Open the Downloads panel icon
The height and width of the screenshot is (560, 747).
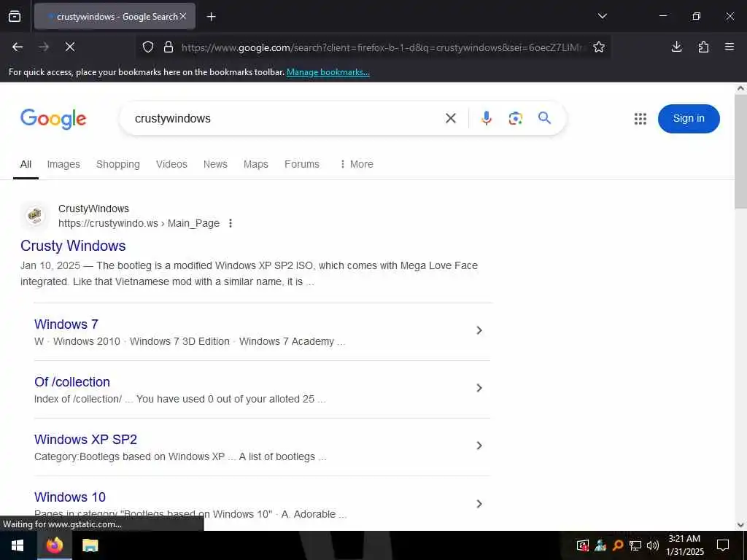676,47
